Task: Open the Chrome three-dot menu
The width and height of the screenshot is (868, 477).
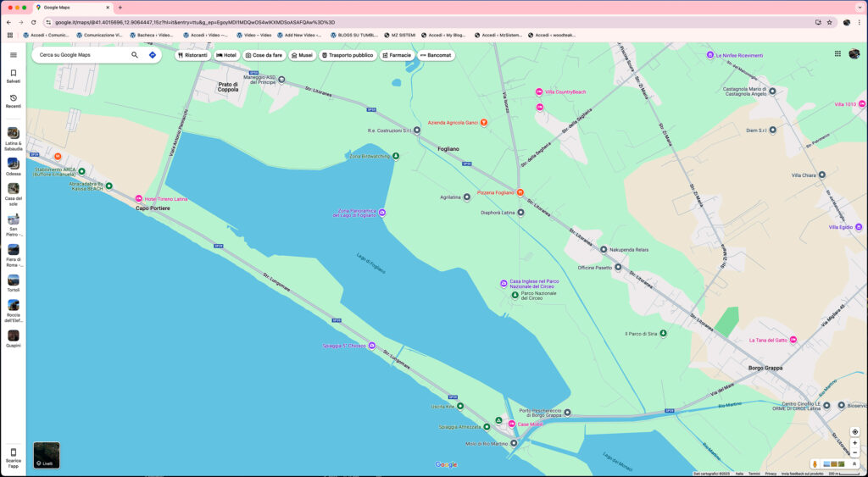Action: tap(860, 22)
